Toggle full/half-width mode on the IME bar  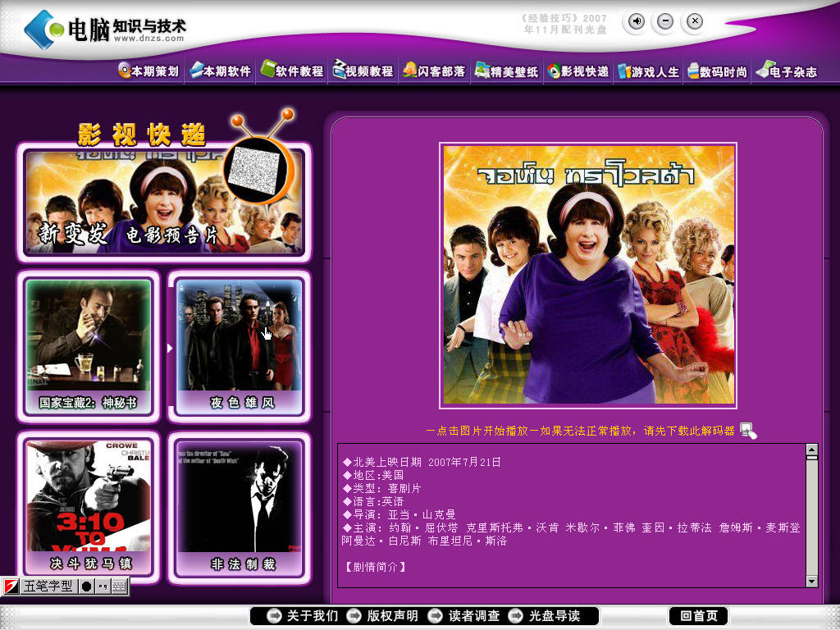tap(86, 586)
